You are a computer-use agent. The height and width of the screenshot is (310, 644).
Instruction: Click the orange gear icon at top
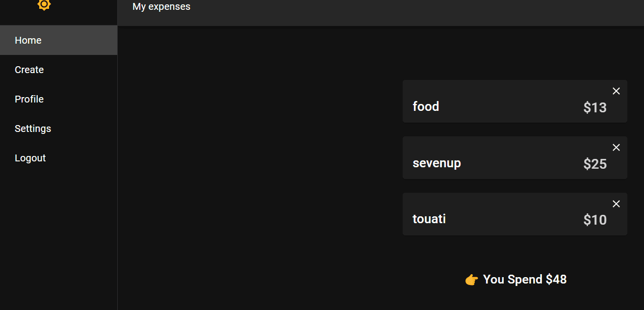[44, 5]
